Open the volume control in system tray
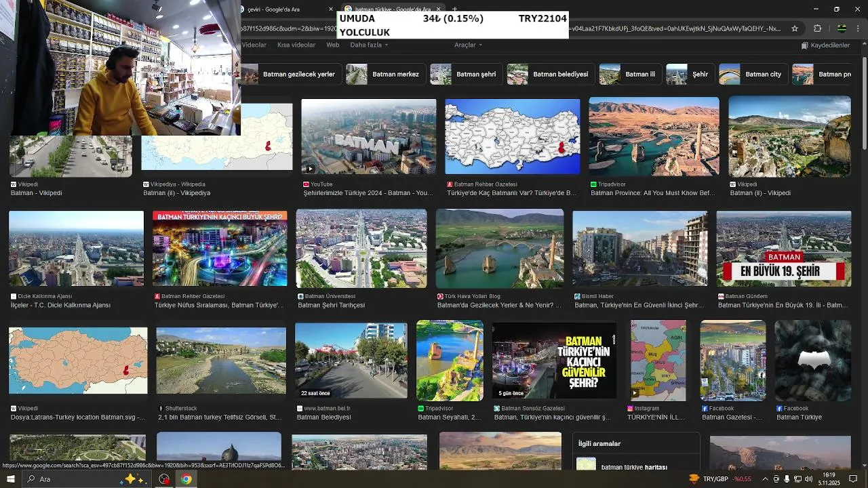Image resolution: width=868 pixels, height=488 pixels. click(x=808, y=479)
